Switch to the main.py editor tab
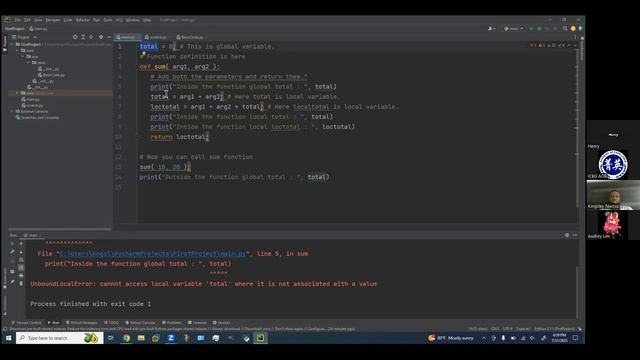 pos(127,37)
